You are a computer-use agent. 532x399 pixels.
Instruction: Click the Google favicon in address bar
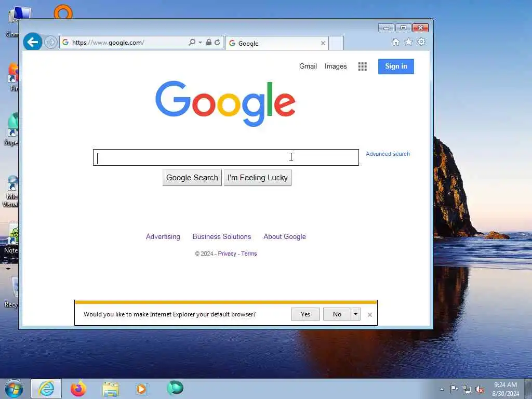click(x=65, y=43)
